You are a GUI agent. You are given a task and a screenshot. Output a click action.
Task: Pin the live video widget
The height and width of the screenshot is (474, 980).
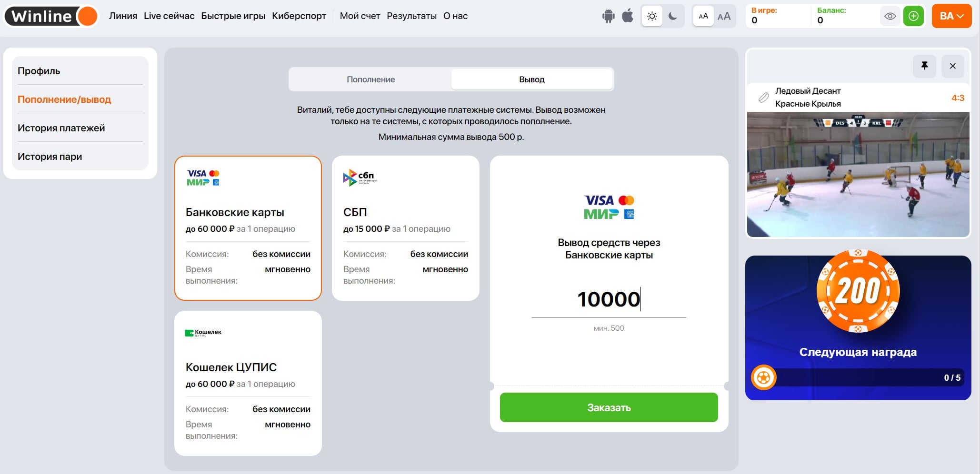pyautogui.click(x=924, y=66)
